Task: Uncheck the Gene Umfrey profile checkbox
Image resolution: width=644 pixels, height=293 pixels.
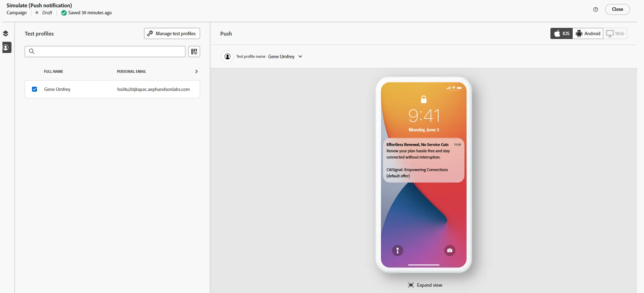Action: [34, 89]
